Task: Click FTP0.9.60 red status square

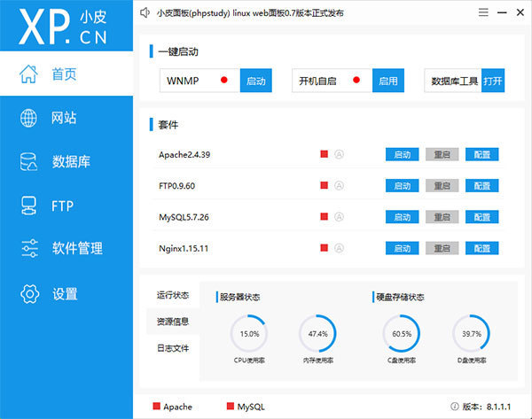Action: (325, 185)
